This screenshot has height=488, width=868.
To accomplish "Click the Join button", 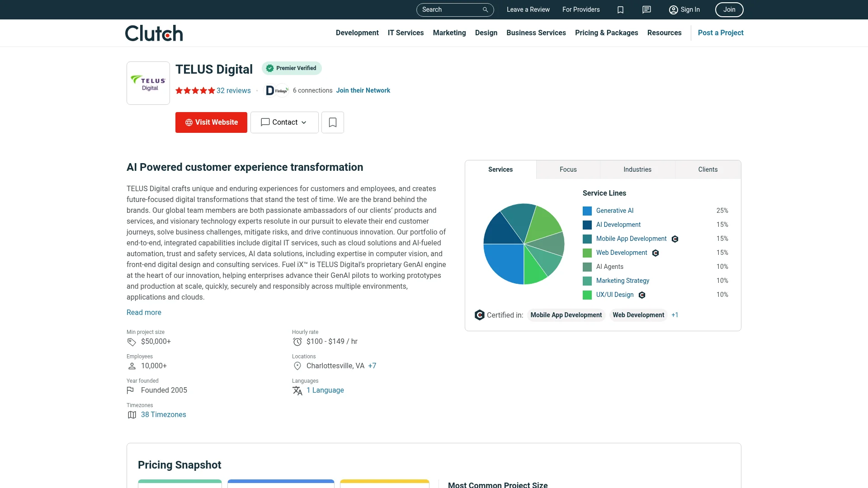I will [x=729, y=9].
